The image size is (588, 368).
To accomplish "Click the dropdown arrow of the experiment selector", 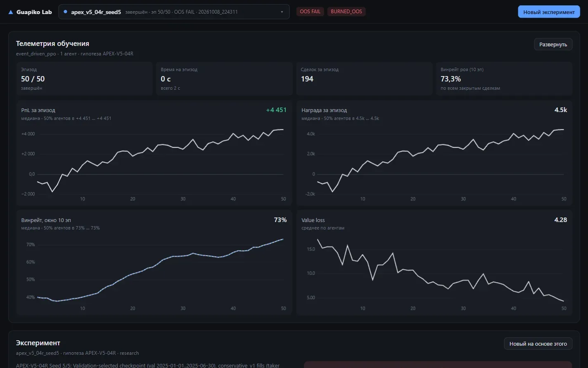I will (282, 12).
